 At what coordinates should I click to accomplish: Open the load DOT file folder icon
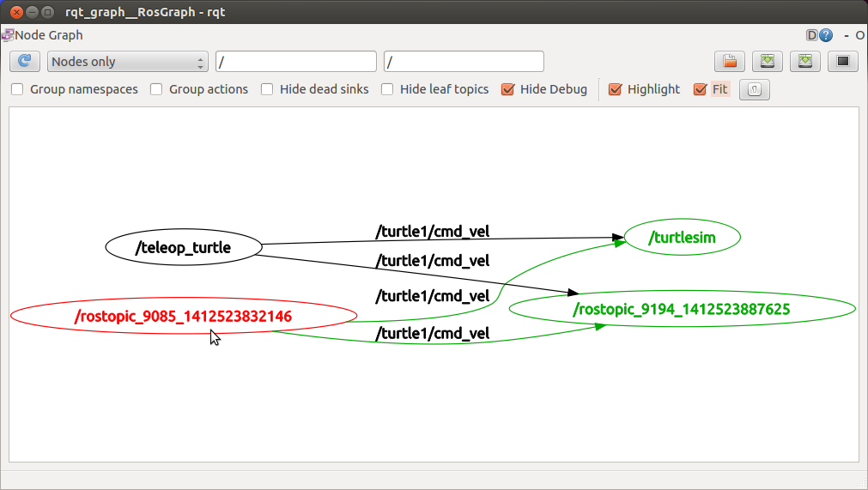click(x=730, y=62)
